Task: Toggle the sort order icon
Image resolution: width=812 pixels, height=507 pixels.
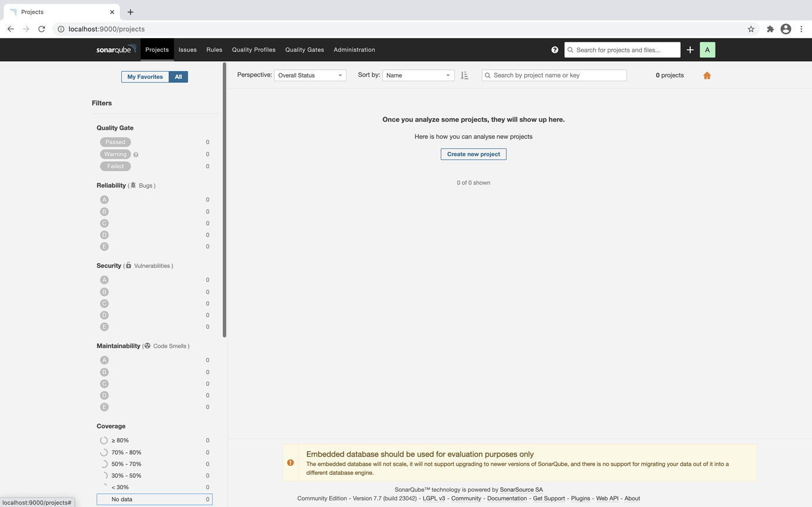Action: (x=464, y=75)
